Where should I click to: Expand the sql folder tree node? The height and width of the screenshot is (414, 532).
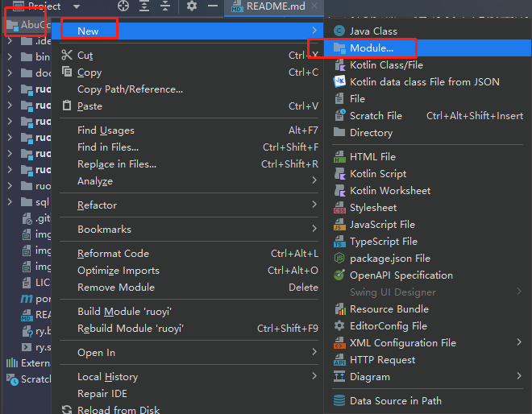(x=10, y=202)
